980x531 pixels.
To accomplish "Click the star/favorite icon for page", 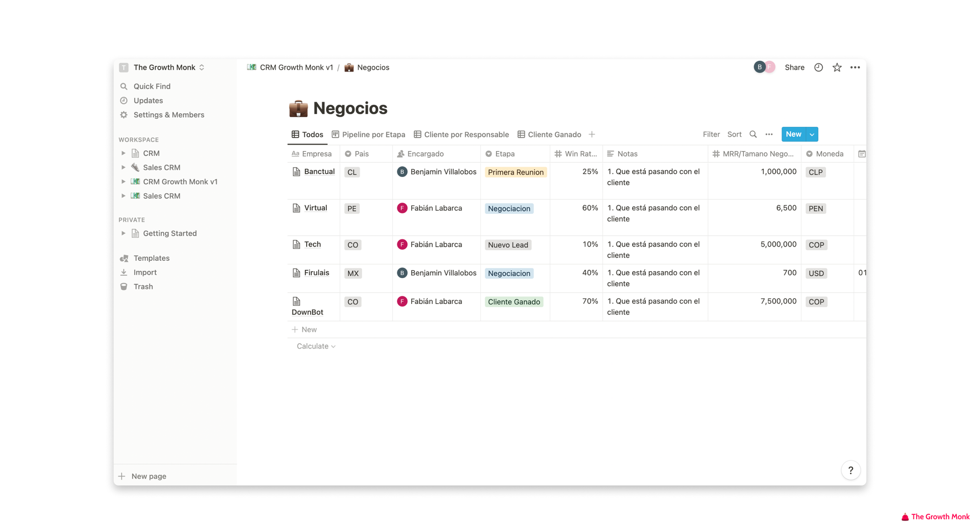I will click(837, 67).
